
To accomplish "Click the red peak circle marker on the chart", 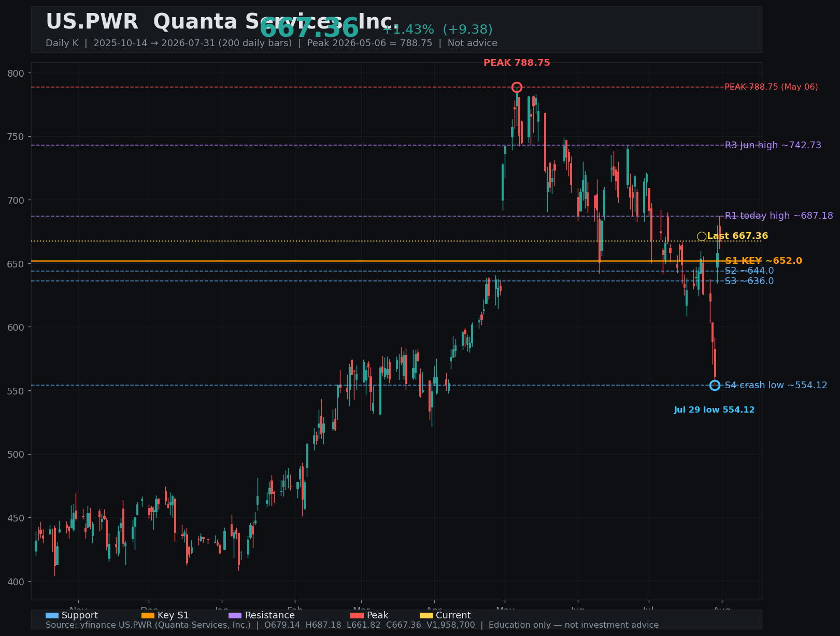I will click(517, 87).
